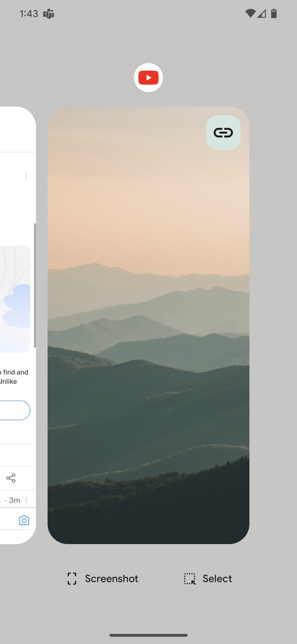Tap the blue cloud illustration in the left card
297x644 pixels.
pos(16,306)
